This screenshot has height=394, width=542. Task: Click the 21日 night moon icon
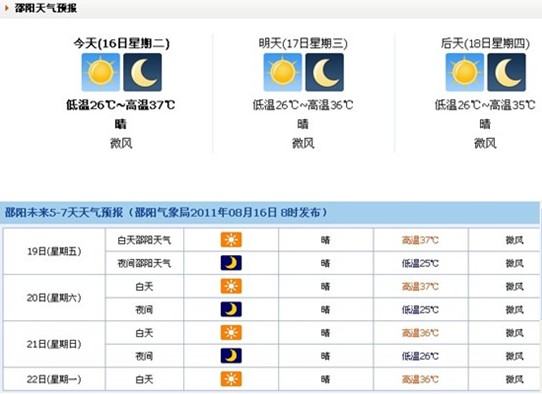pos(231,356)
